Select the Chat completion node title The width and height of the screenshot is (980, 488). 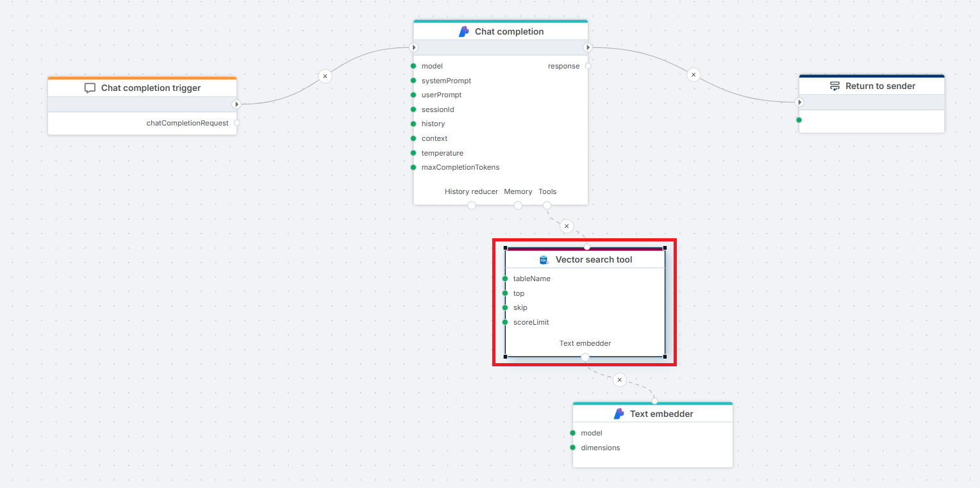click(510, 31)
